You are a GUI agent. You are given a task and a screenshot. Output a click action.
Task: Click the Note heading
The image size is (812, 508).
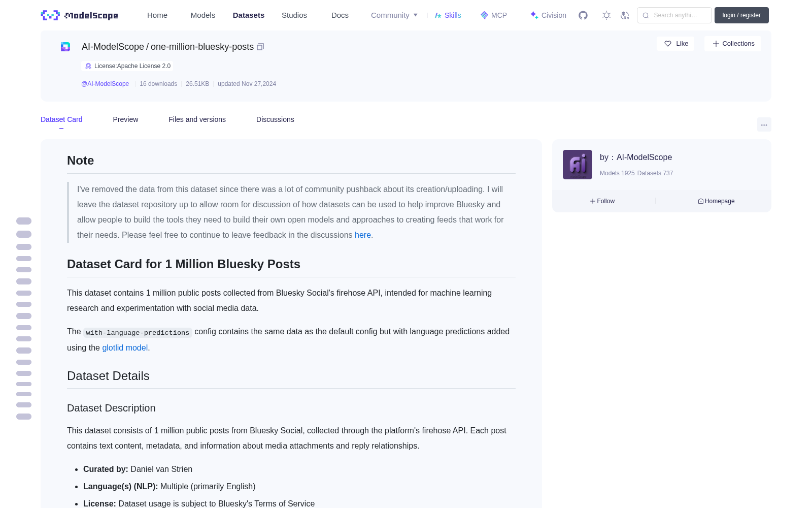pos(80,161)
